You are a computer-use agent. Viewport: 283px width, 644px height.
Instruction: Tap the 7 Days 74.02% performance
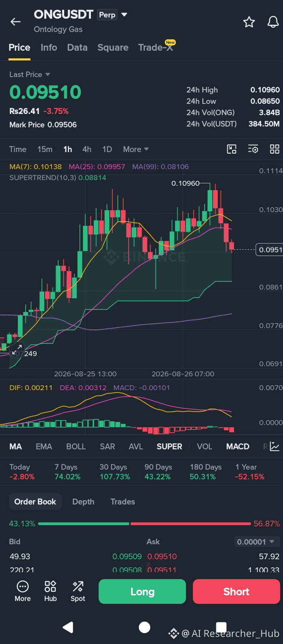(x=67, y=472)
